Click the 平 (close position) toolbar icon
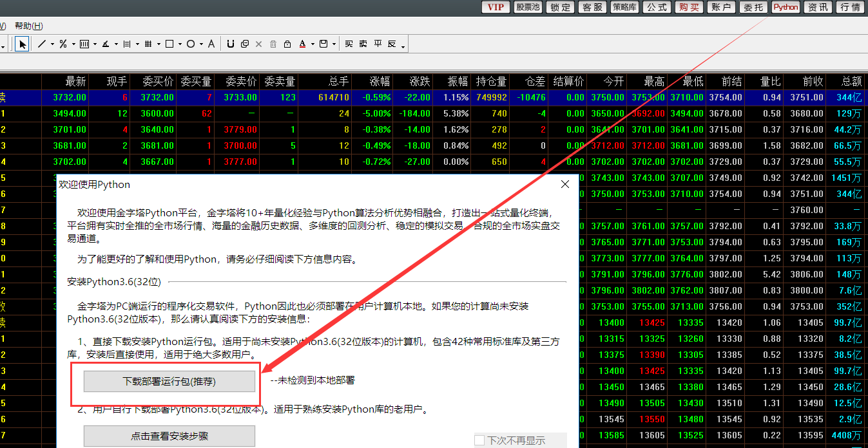This screenshot has width=868, height=448. (x=378, y=44)
